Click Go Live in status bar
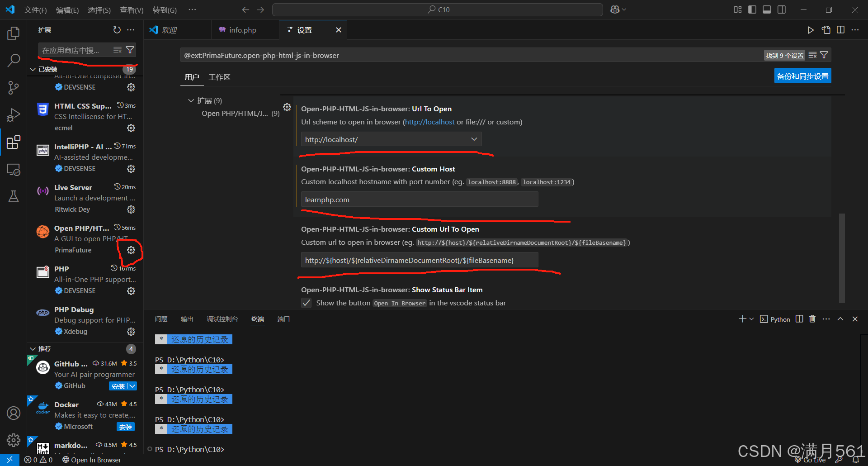Image resolution: width=868 pixels, height=466 pixels. click(x=810, y=460)
